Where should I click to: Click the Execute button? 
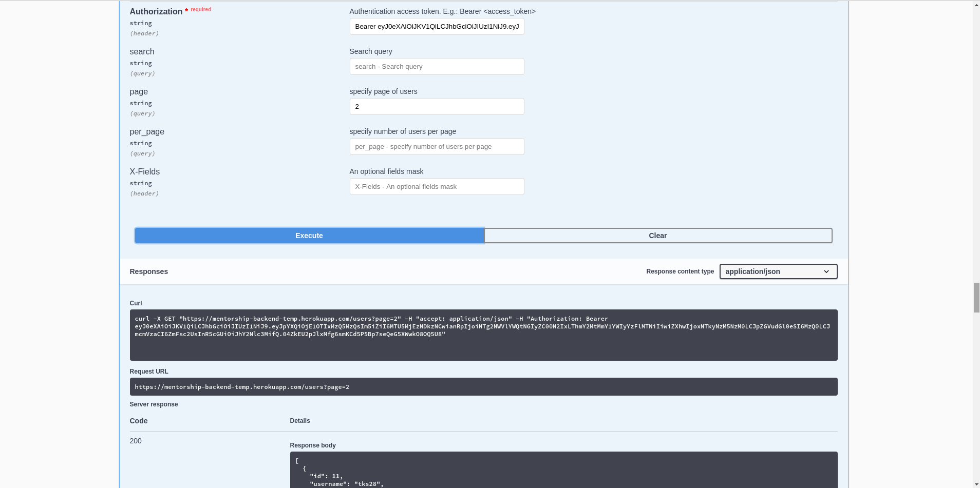309,236
